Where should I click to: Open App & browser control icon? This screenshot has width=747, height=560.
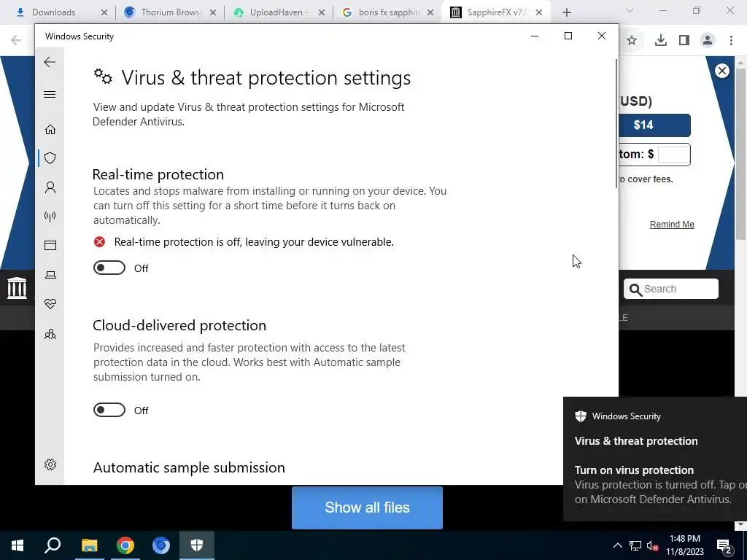(50, 245)
